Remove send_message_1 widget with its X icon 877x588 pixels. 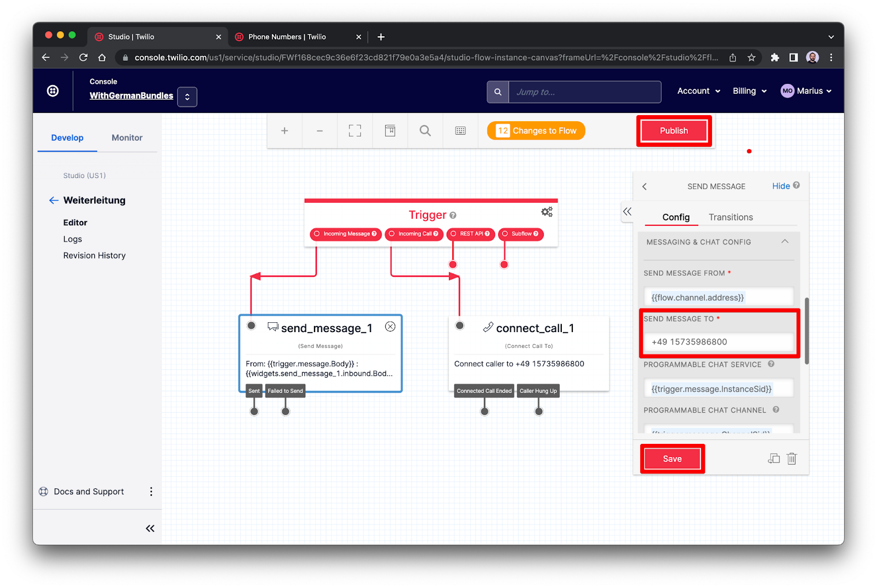(x=390, y=327)
